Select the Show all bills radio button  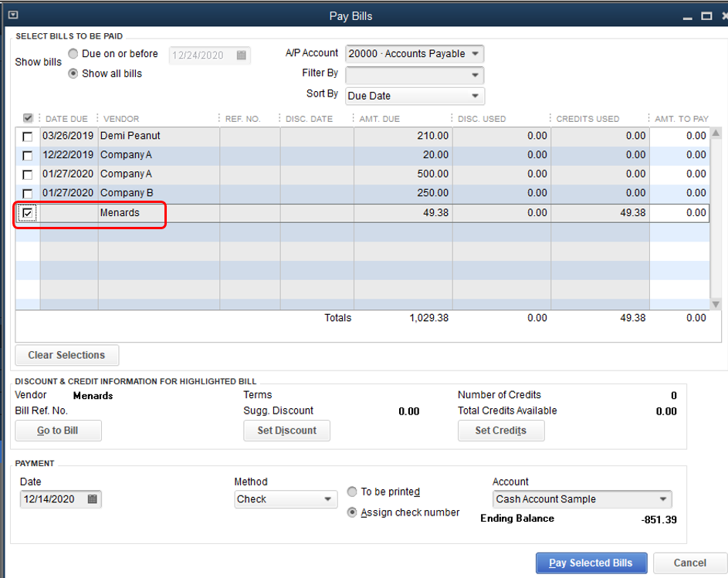click(x=73, y=73)
